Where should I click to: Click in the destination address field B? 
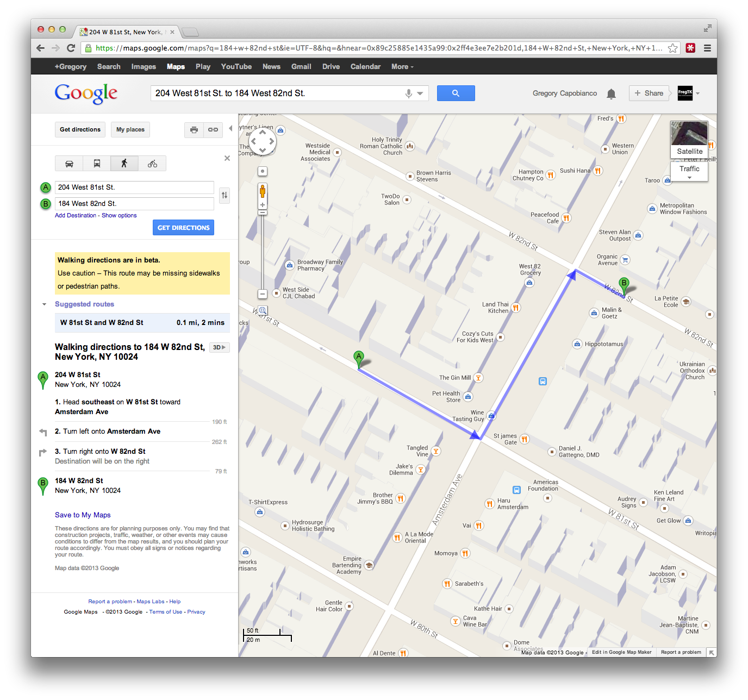pos(134,204)
